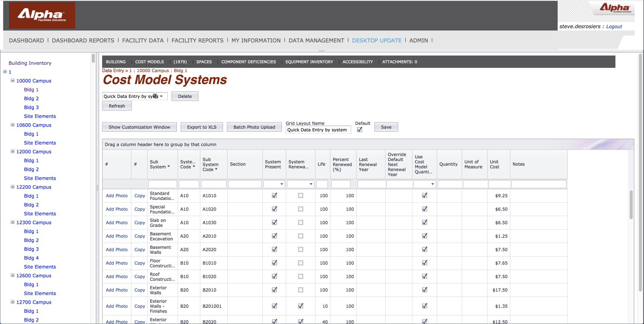This screenshot has height=324, width=644.
Task: Check System Renewal for A1020 row
Action: pos(300,209)
